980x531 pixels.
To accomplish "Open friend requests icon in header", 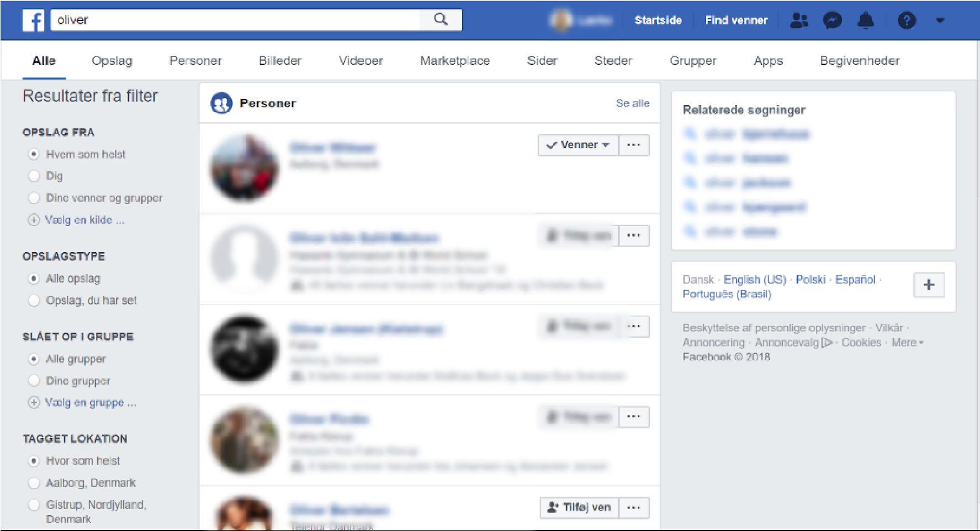I will [x=799, y=20].
